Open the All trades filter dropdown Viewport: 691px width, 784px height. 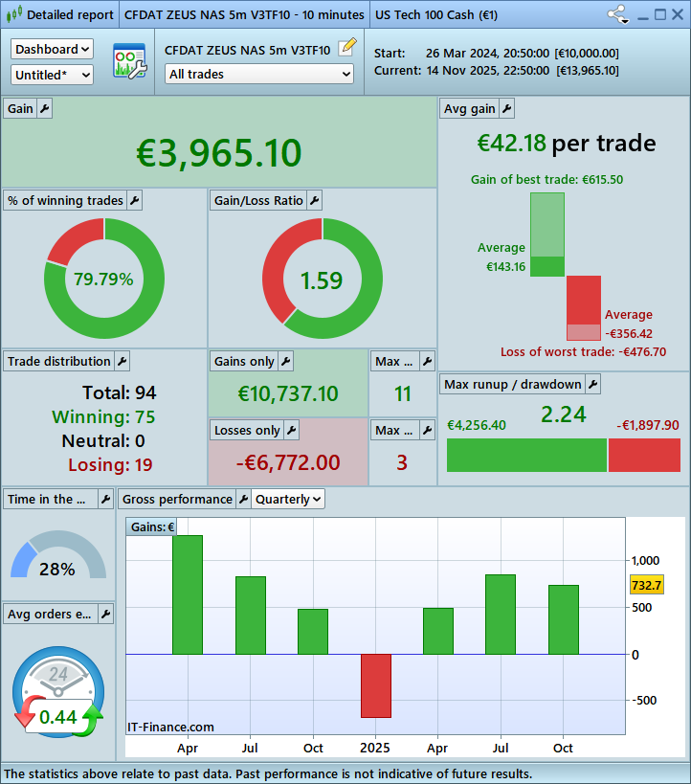259,74
